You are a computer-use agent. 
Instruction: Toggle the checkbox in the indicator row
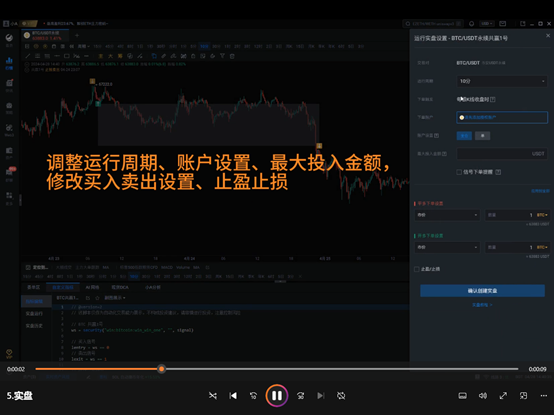click(x=28, y=267)
